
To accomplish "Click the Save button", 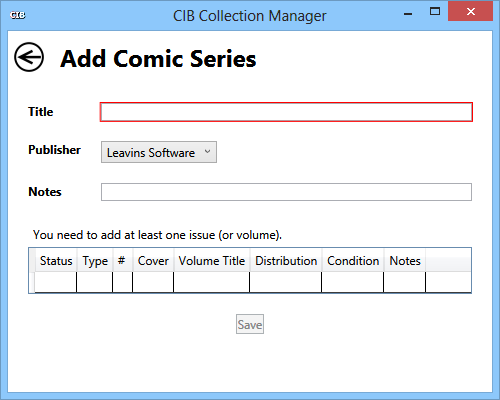I will click(250, 324).
